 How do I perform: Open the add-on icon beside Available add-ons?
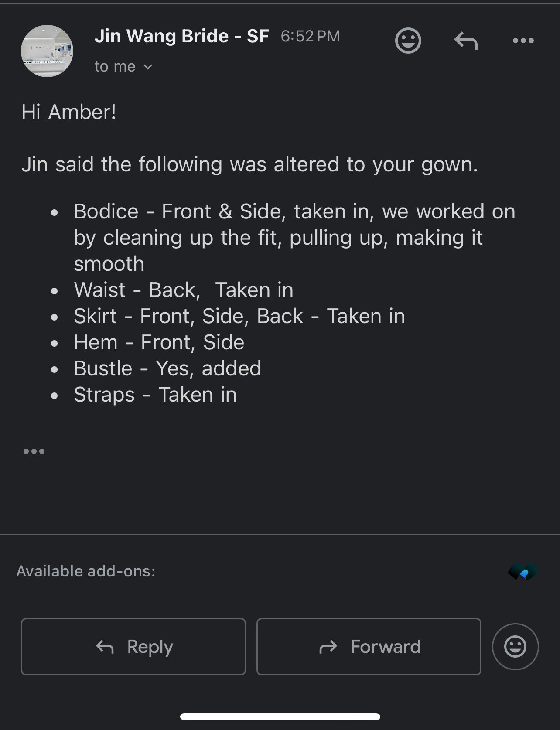click(x=523, y=571)
